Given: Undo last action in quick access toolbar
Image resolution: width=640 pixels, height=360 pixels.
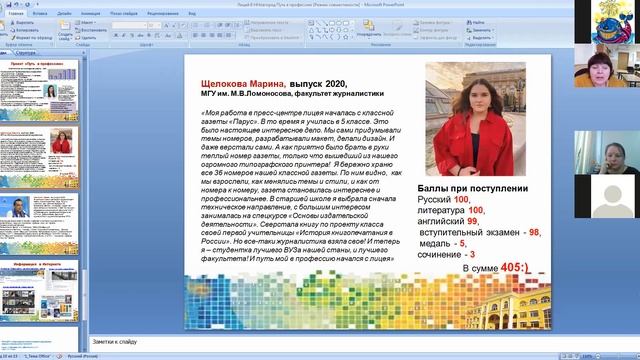Looking at the screenshot, I should coord(17,4).
